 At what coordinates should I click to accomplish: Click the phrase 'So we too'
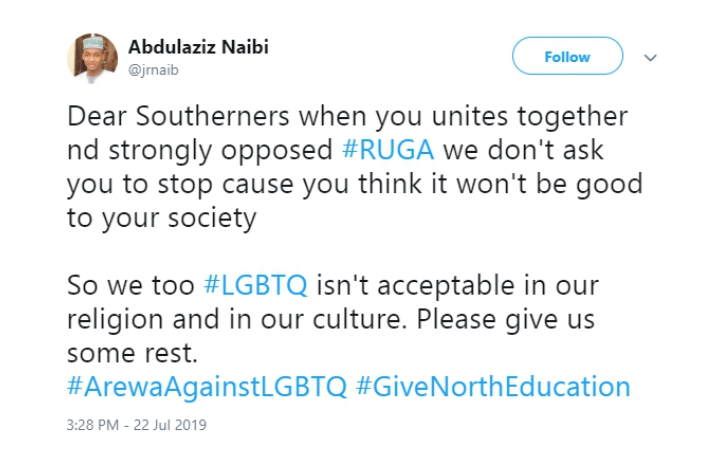(130, 285)
